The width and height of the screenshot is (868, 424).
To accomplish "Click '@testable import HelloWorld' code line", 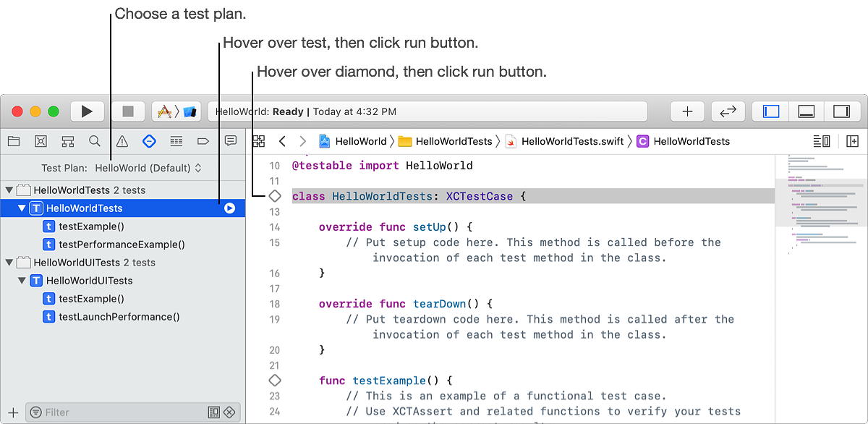I will click(382, 166).
